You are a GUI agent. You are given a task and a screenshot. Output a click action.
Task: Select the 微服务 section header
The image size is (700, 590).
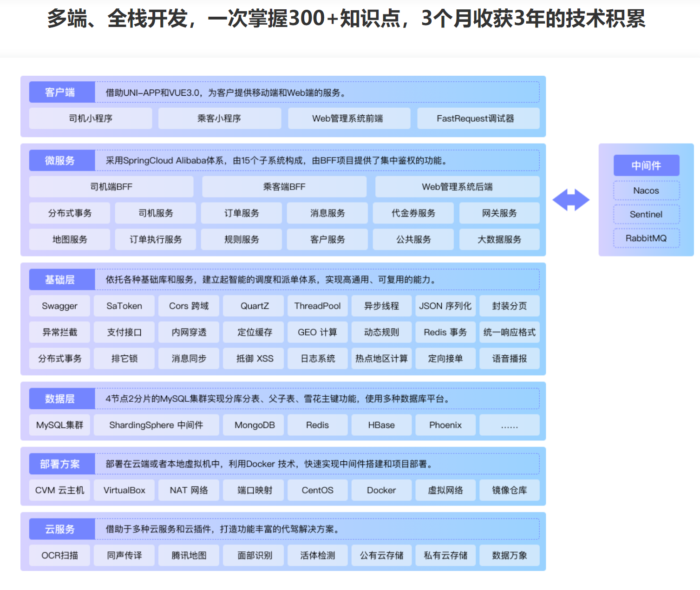62,160
